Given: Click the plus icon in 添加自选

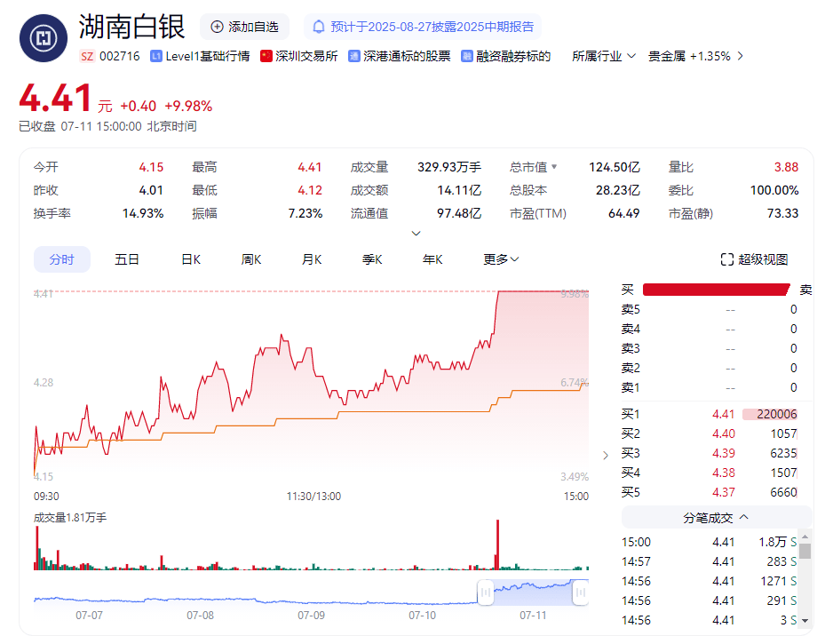Looking at the screenshot, I should point(217,27).
